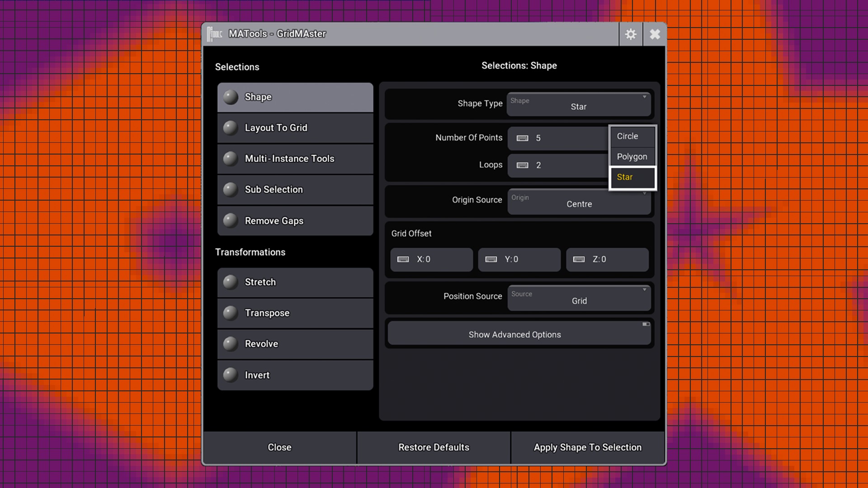Click keyboard icon in Number Of Points field
The width and height of the screenshot is (868, 488).
point(523,138)
